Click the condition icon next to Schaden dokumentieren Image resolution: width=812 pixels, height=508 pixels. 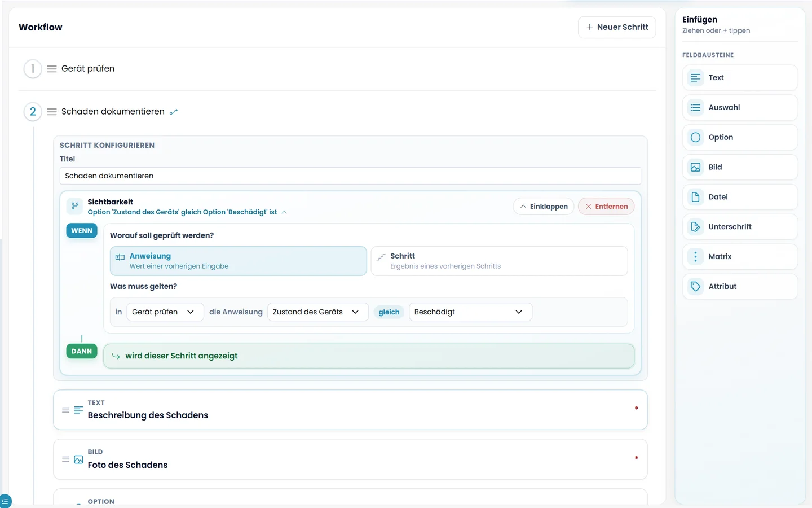pyautogui.click(x=174, y=112)
